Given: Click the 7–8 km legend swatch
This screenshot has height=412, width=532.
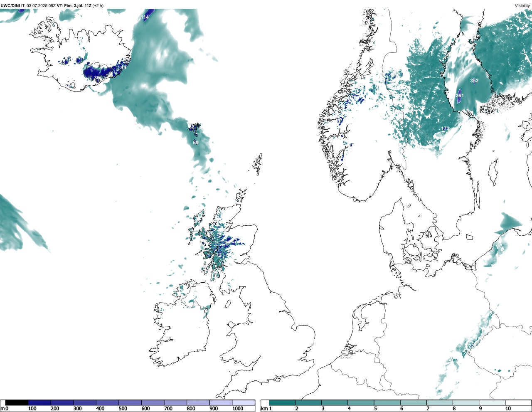Looking at the screenshot, I should point(439,402).
